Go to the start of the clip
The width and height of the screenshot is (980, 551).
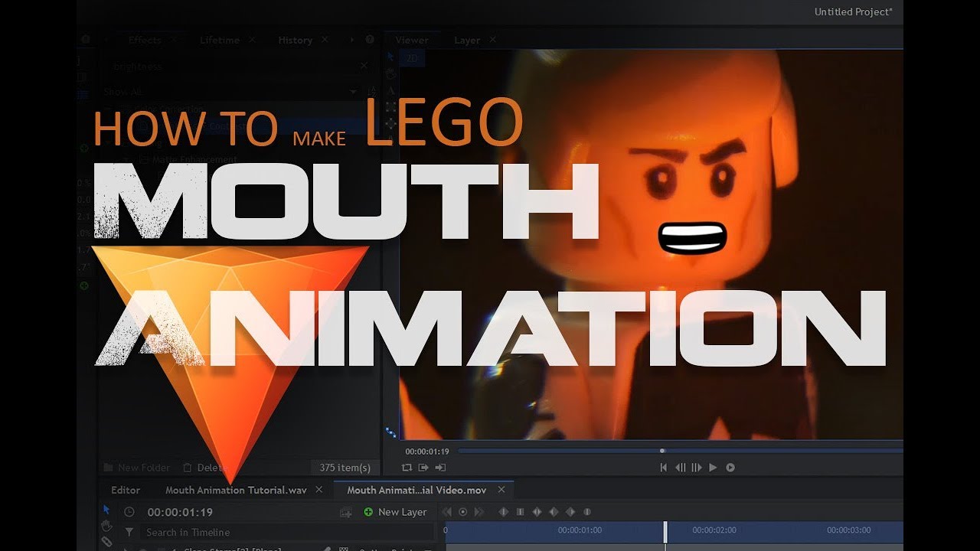(x=664, y=467)
